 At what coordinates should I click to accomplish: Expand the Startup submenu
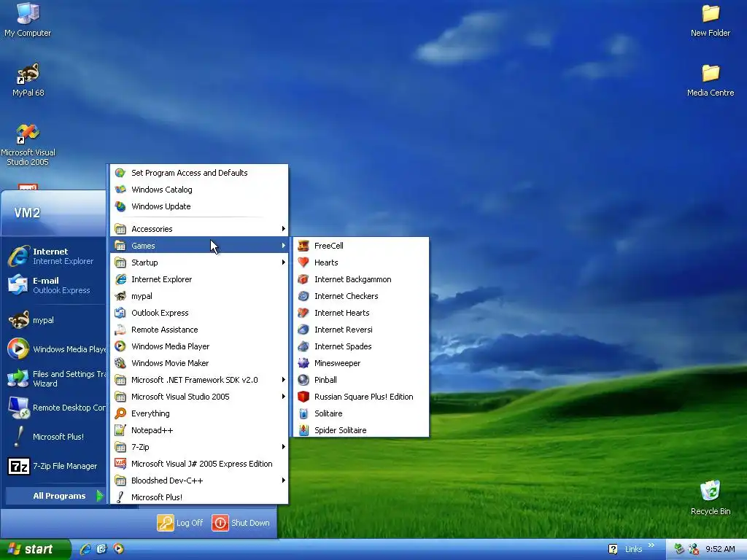click(199, 262)
